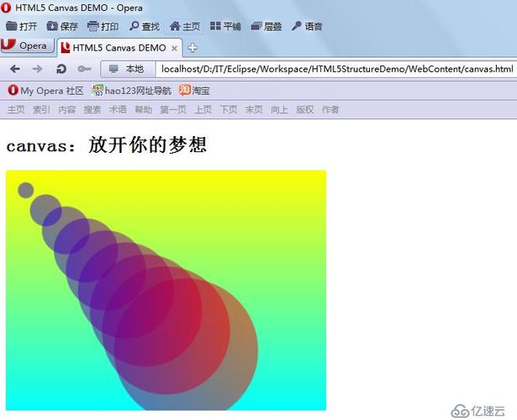Click the Back navigation arrow
The image size is (517, 420).
click(15, 69)
